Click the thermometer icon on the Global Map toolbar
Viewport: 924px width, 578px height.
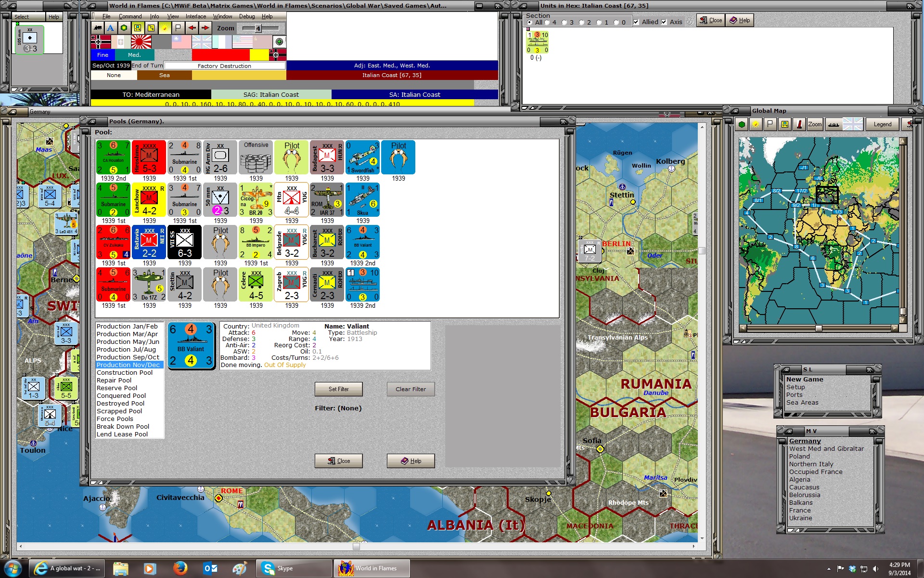click(x=799, y=124)
